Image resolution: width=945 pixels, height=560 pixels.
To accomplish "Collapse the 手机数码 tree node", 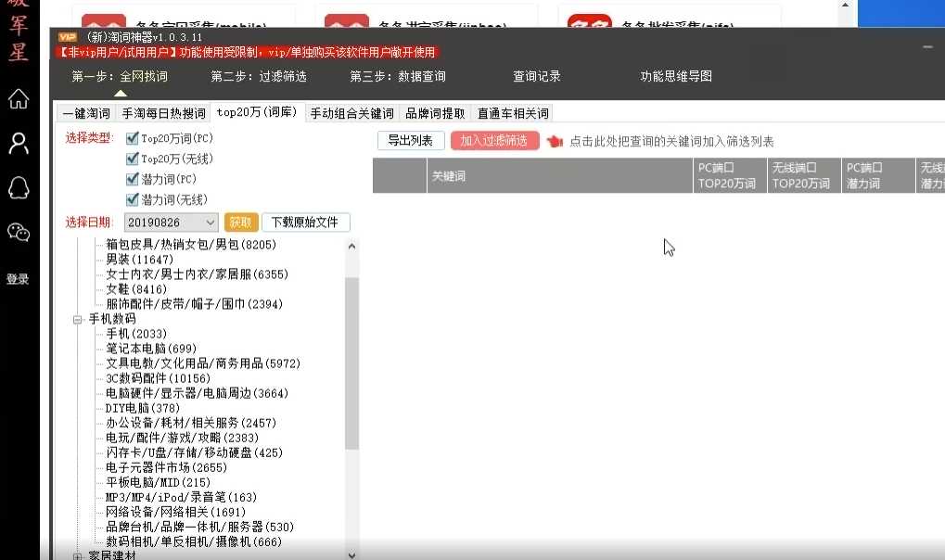I will (78, 319).
